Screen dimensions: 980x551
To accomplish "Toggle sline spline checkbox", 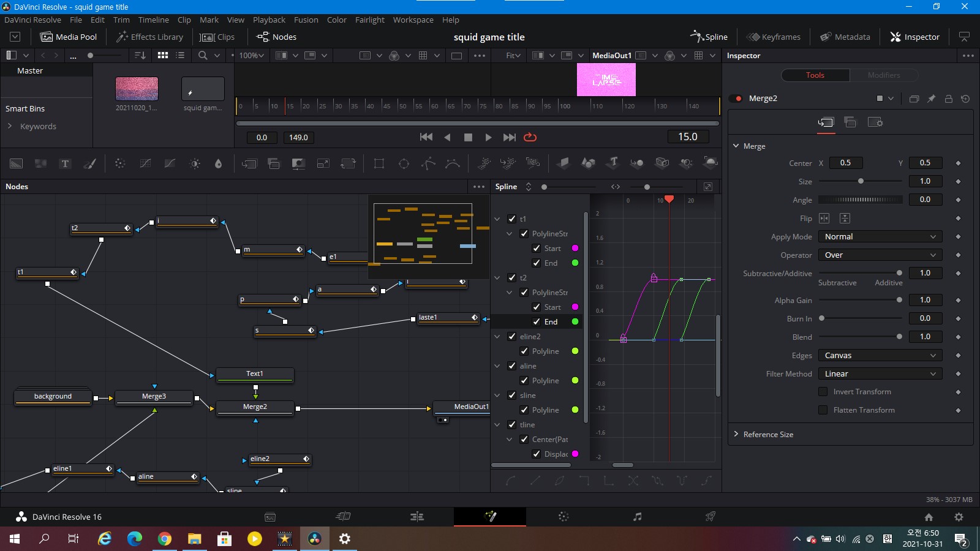I will tap(512, 395).
